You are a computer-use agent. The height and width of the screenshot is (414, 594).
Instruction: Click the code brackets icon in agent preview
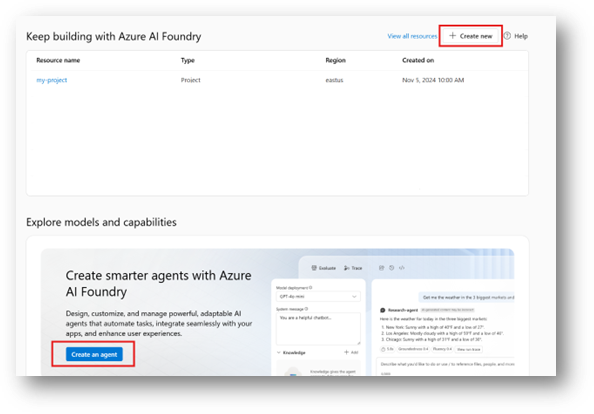[x=402, y=268]
